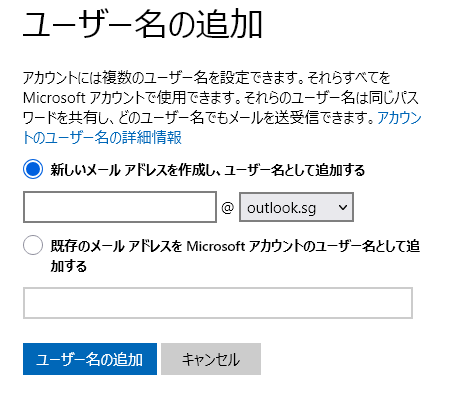This screenshot has height=400, width=450.
Task: Click the 既存のメール アドレスを Microsoft label text
Action: coord(148,246)
